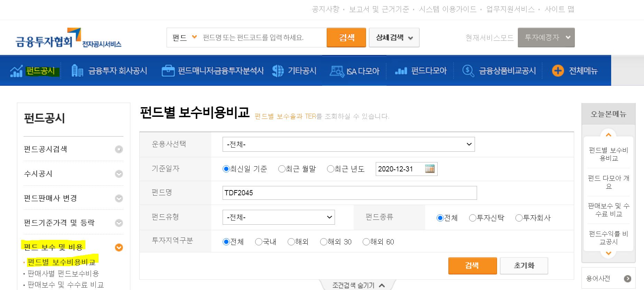Select 최근 년도 radio button

coord(330,169)
